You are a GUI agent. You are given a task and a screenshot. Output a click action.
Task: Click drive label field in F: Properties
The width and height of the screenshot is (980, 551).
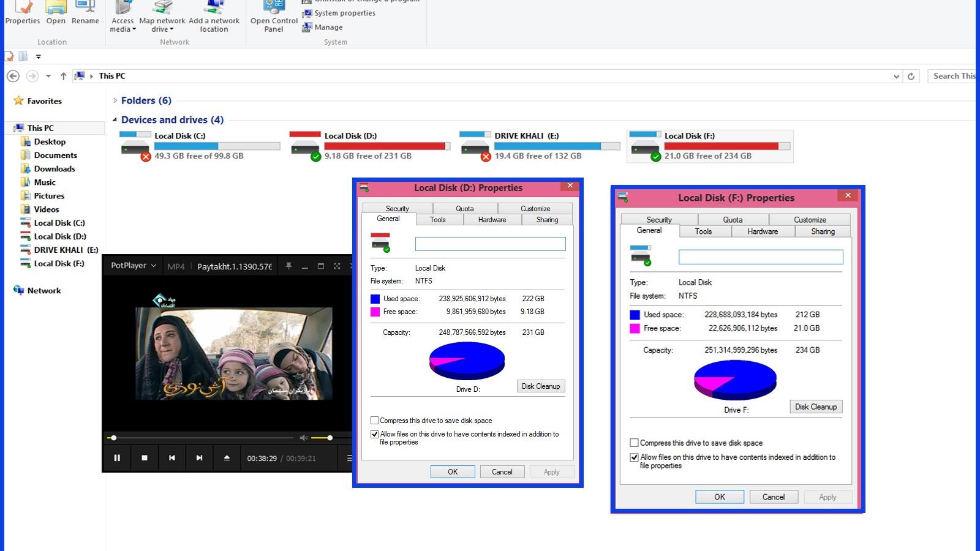pos(761,257)
